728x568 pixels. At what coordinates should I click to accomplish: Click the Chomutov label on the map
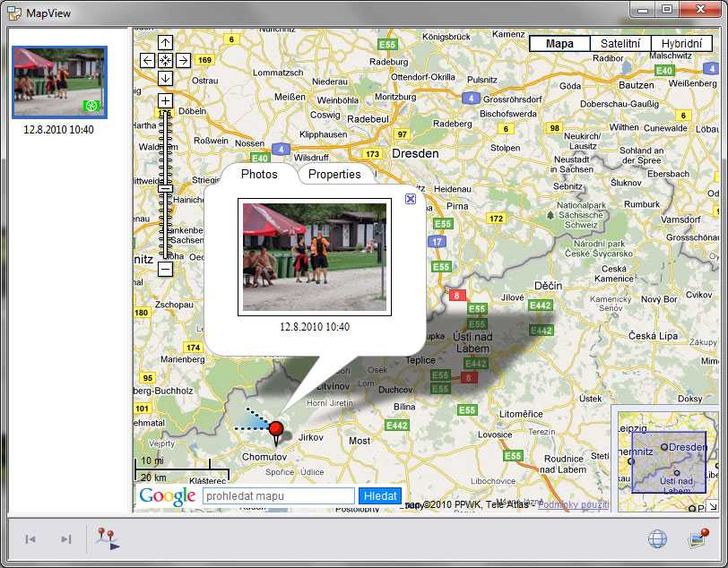click(264, 457)
